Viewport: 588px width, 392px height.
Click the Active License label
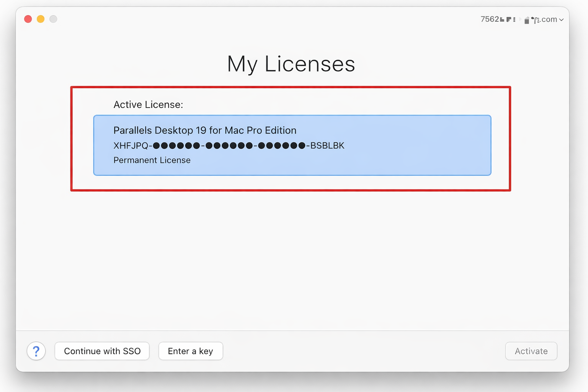(x=148, y=105)
